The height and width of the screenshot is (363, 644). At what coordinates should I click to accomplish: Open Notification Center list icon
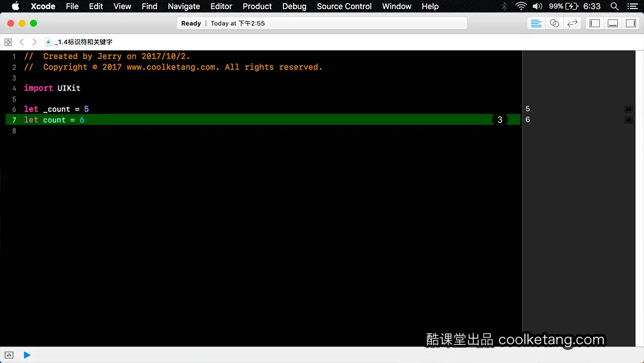(x=633, y=6)
